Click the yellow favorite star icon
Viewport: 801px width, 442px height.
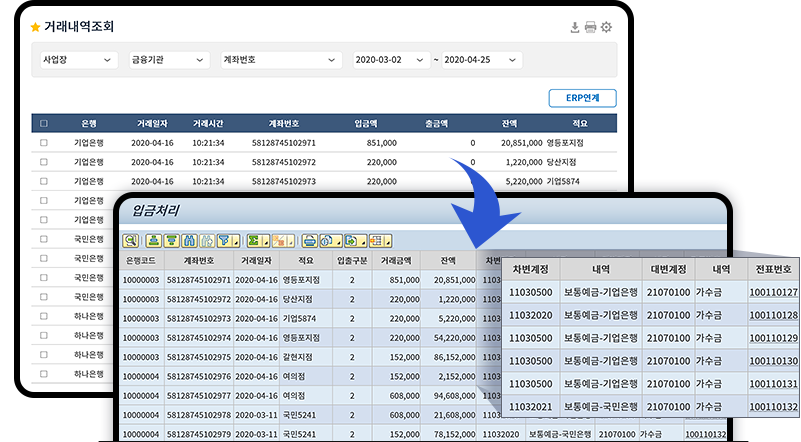tap(36, 27)
